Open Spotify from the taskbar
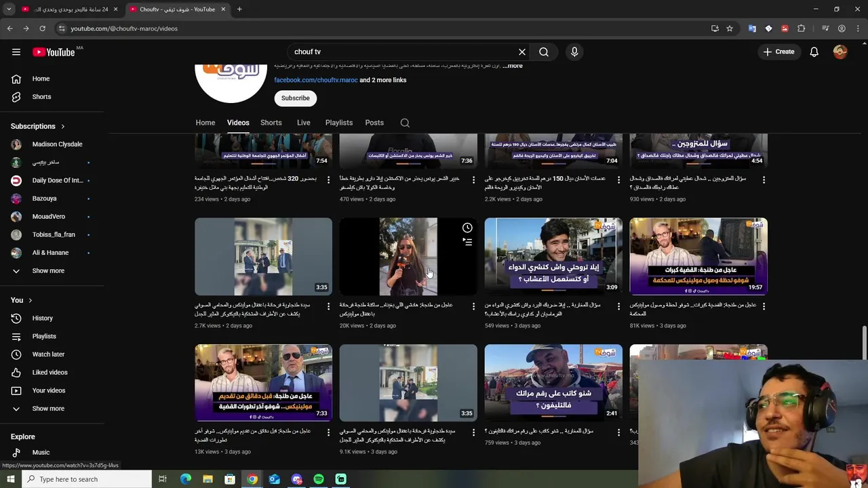Screen dimensions: 868x488 tap(319, 479)
